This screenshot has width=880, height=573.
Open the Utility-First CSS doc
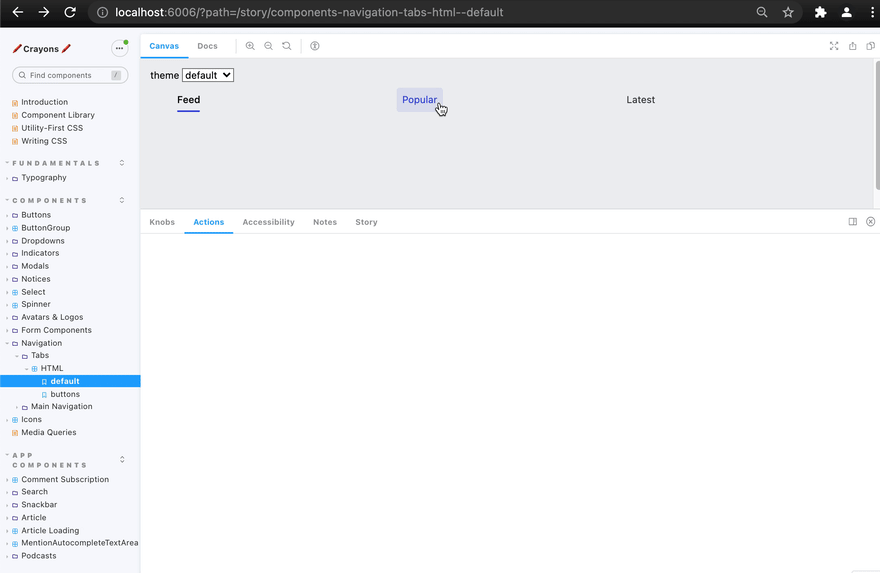tap(52, 128)
